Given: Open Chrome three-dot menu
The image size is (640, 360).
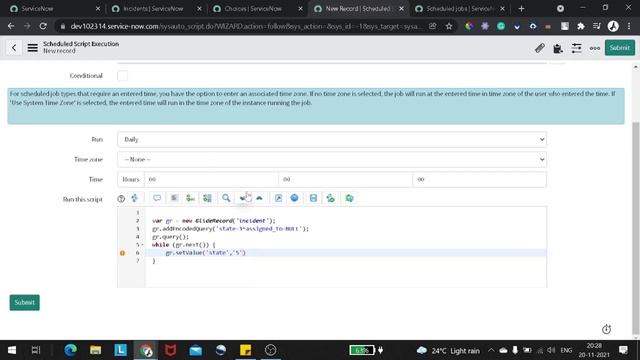Looking at the screenshot, I should coord(629,26).
